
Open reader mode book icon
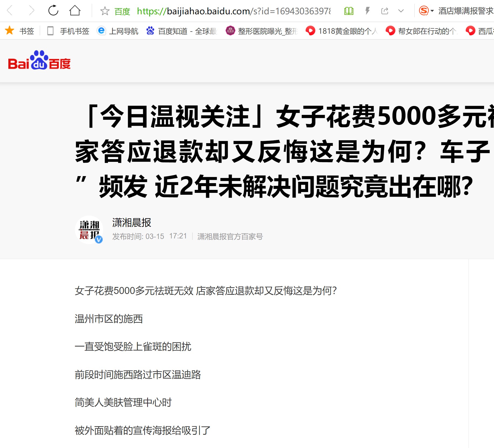point(349,11)
